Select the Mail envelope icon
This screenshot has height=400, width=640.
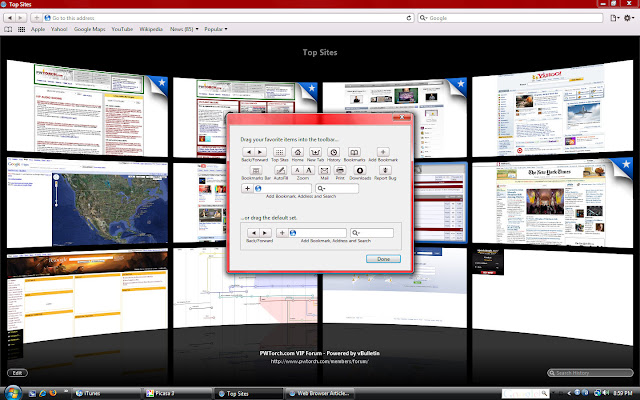(324, 170)
